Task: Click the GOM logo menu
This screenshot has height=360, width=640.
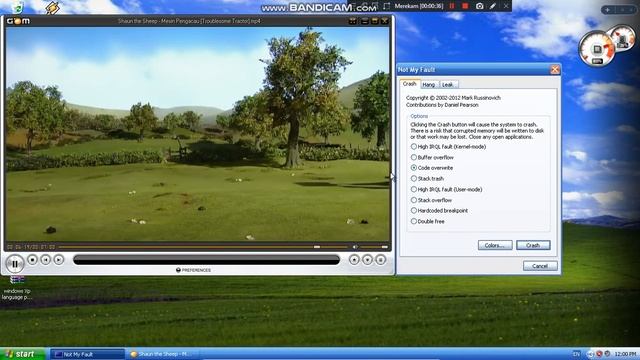Action: (x=18, y=21)
